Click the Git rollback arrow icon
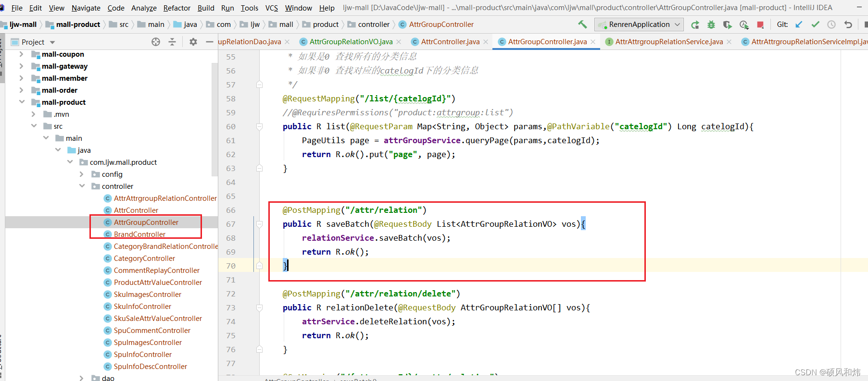This screenshot has width=868, height=381. click(848, 25)
